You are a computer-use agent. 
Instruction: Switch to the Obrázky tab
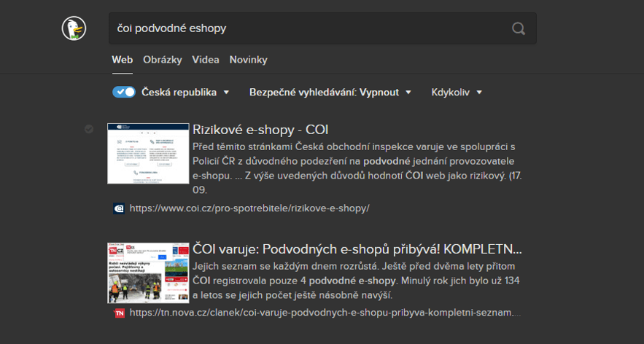(x=162, y=60)
